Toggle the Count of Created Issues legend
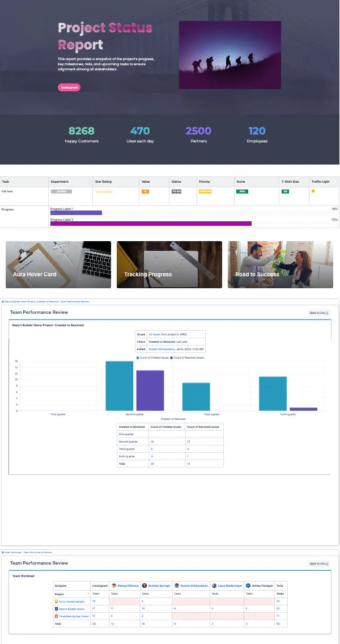 click(154, 357)
